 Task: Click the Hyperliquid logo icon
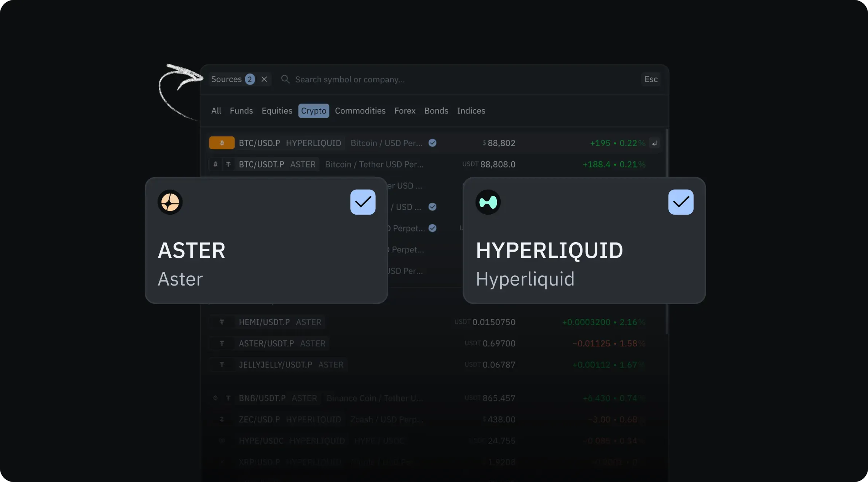[488, 202]
